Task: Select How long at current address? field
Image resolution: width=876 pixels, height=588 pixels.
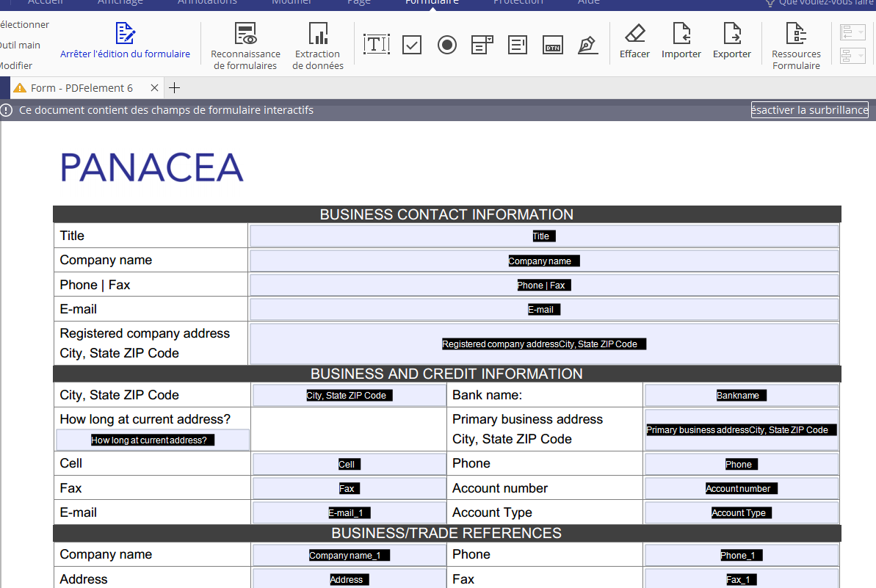Action: point(153,440)
